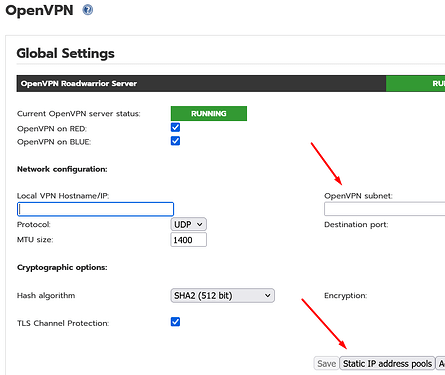
Task: Disable the TLS Channel Protection checkbox
Action: (x=175, y=322)
